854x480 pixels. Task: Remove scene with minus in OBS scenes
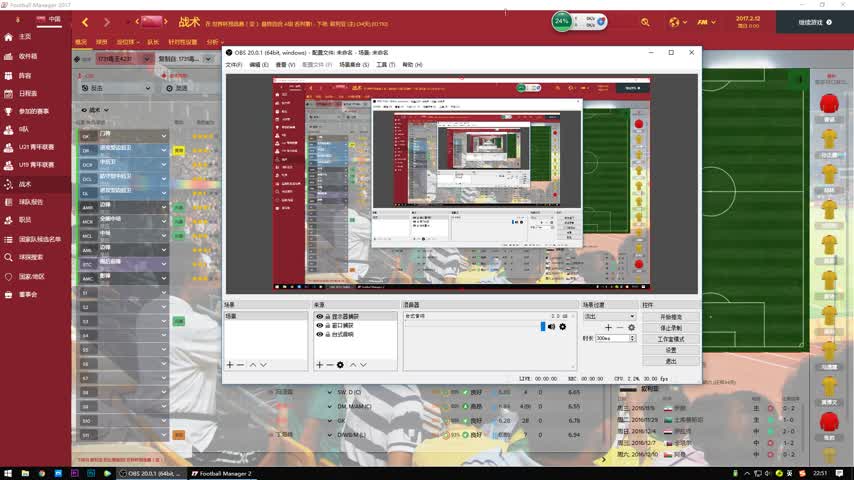(x=240, y=364)
